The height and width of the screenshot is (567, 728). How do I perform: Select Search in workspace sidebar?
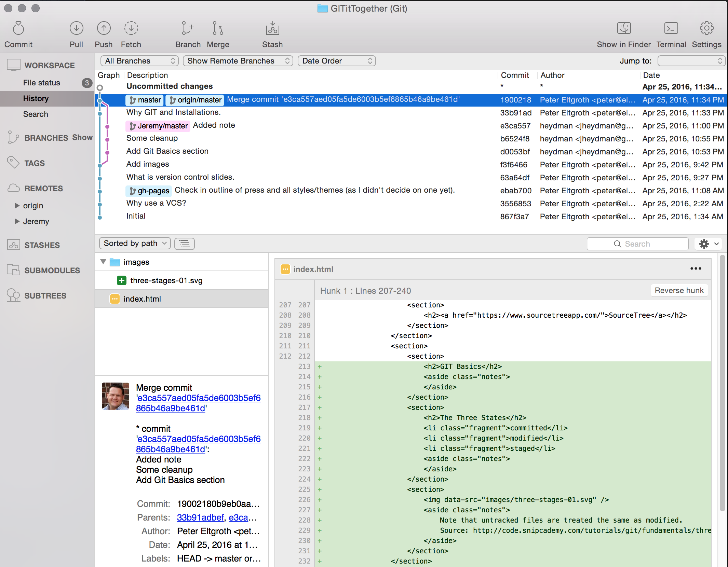click(36, 114)
